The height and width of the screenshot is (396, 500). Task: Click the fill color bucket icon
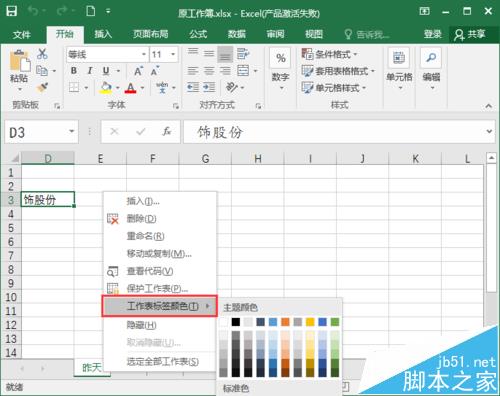(106, 88)
